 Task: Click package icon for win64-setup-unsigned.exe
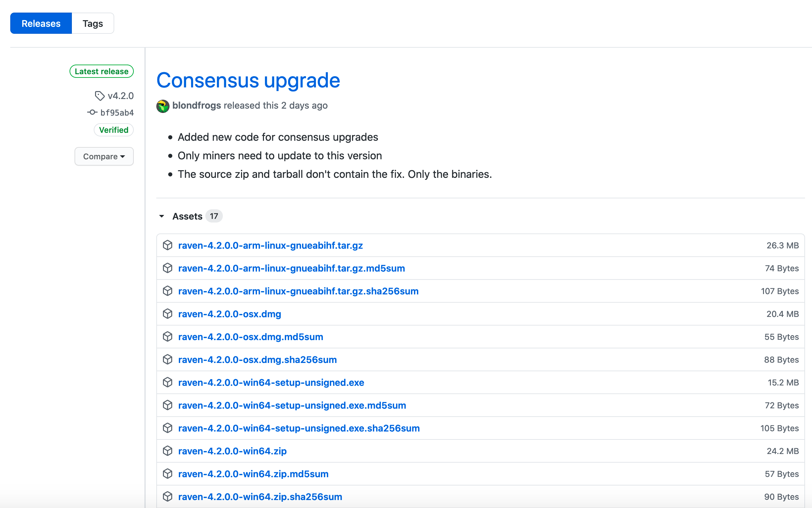167,382
